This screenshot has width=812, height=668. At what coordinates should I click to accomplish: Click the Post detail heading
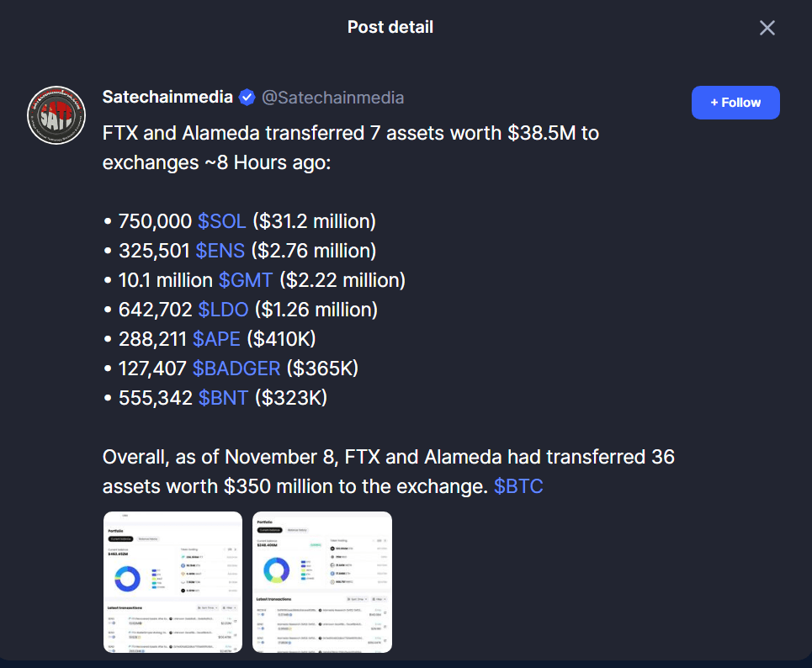tap(390, 27)
